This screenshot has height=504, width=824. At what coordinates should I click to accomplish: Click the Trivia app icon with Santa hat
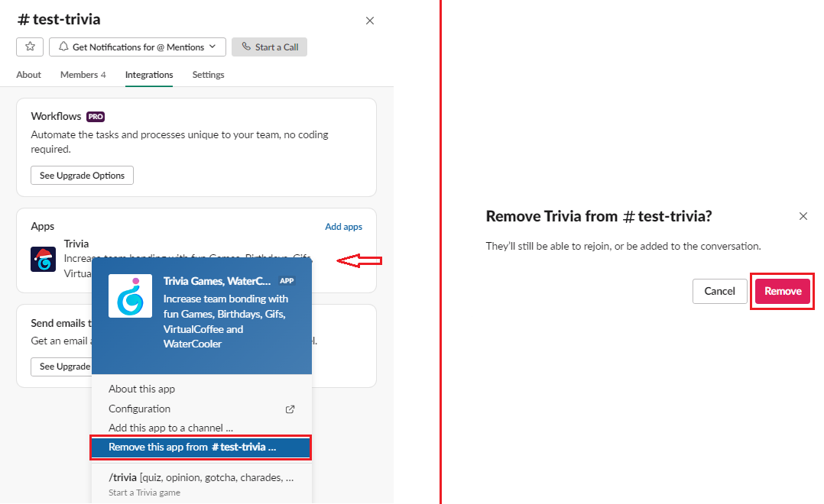pos(43,260)
